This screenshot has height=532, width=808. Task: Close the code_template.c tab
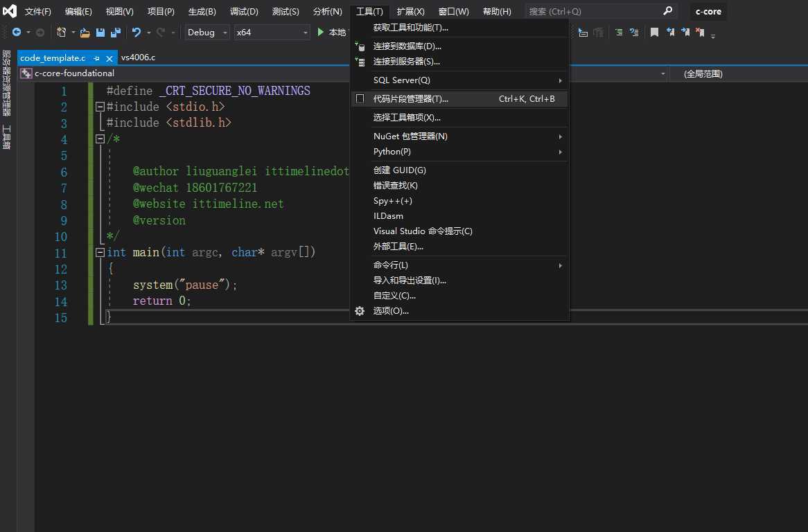[x=109, y=59]
